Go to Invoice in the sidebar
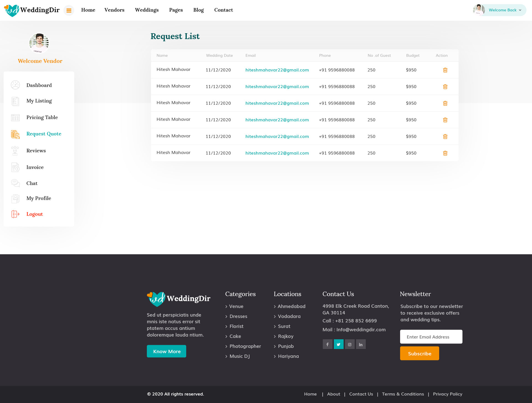This screenshot has width=532, height=403. (35, 167)
